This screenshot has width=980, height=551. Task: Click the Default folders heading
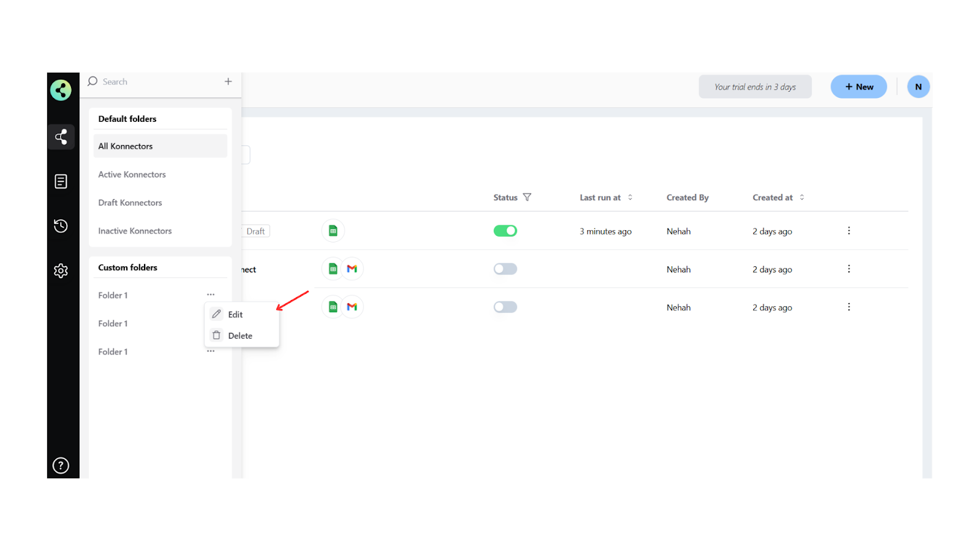(x=127, y=119)
